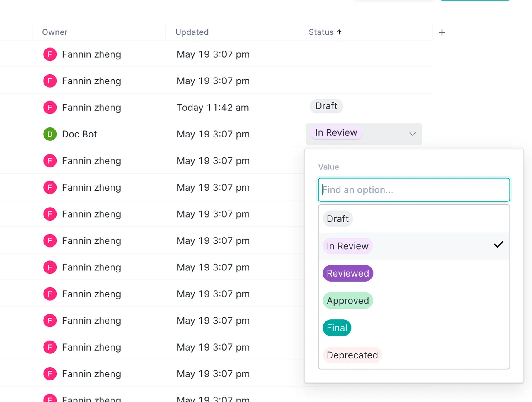Click the plus icon to add a column
532x402 pixels.
[x=442, y=32]
